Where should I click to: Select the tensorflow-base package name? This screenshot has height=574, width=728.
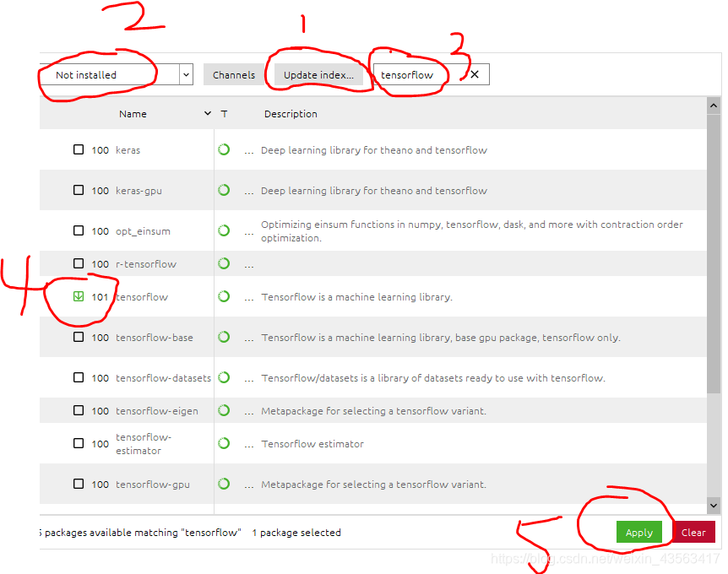click(x=155, y=338)
